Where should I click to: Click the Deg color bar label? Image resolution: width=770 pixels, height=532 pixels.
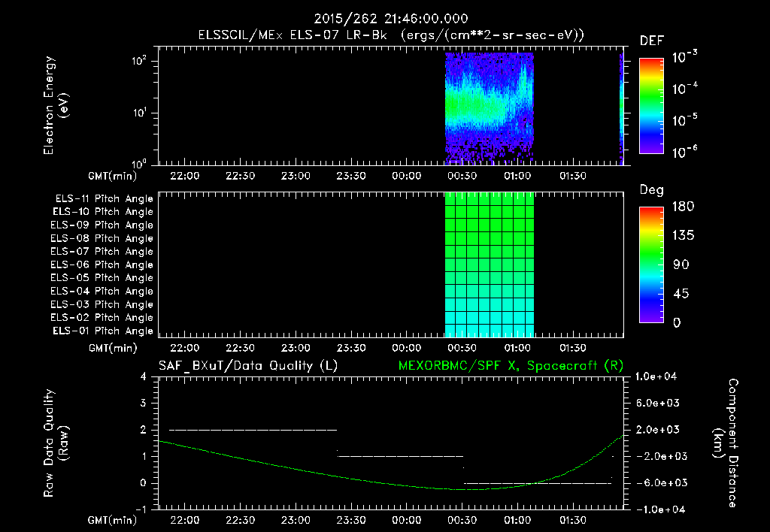(x=652, y=190)
